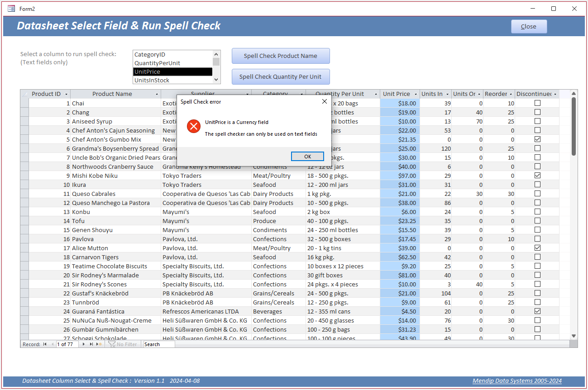Uncheck Discontinued for Chef Anton's Gumbo Mix
Screen dimensions: 588x390
pyautogui.click(x=537, y=139)
